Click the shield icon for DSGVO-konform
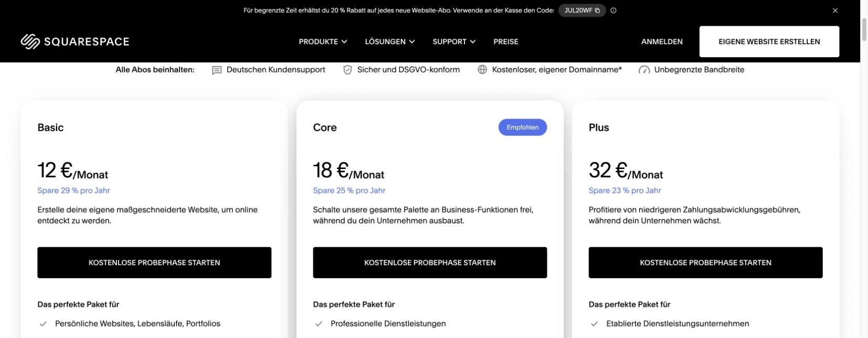Screen dimensions: 868x338 [x=347, y=70]
